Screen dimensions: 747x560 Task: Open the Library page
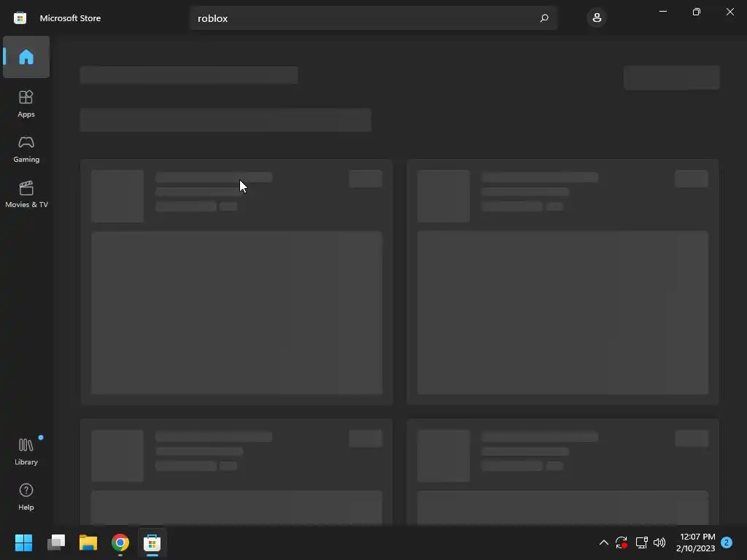(26, 451)
